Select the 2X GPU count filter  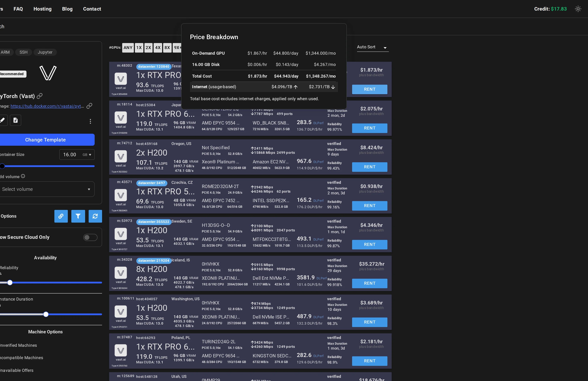148,48
